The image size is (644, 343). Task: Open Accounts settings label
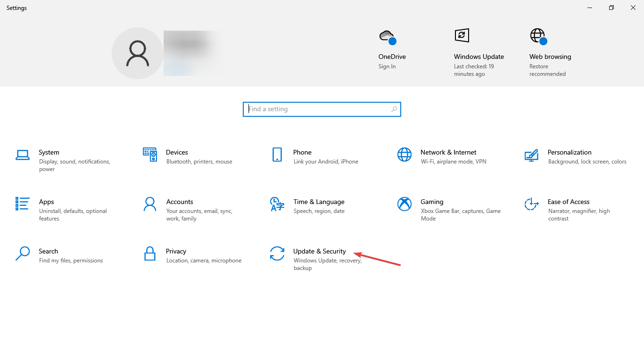coord(180,202)
